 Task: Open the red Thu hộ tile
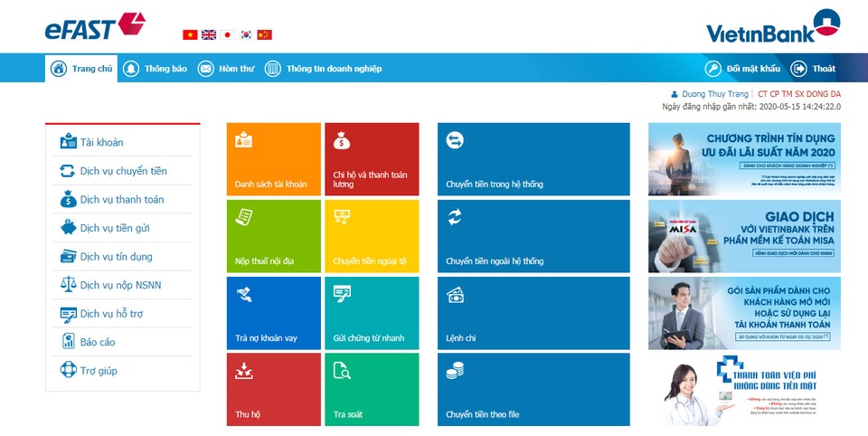click(273, 390)
